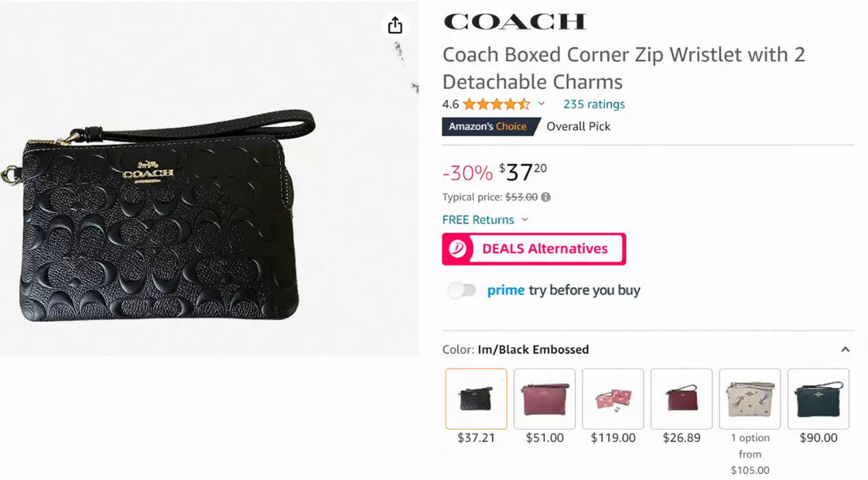Click the COACH brand logo
This screenshot has height=480, width=868.
514,21
